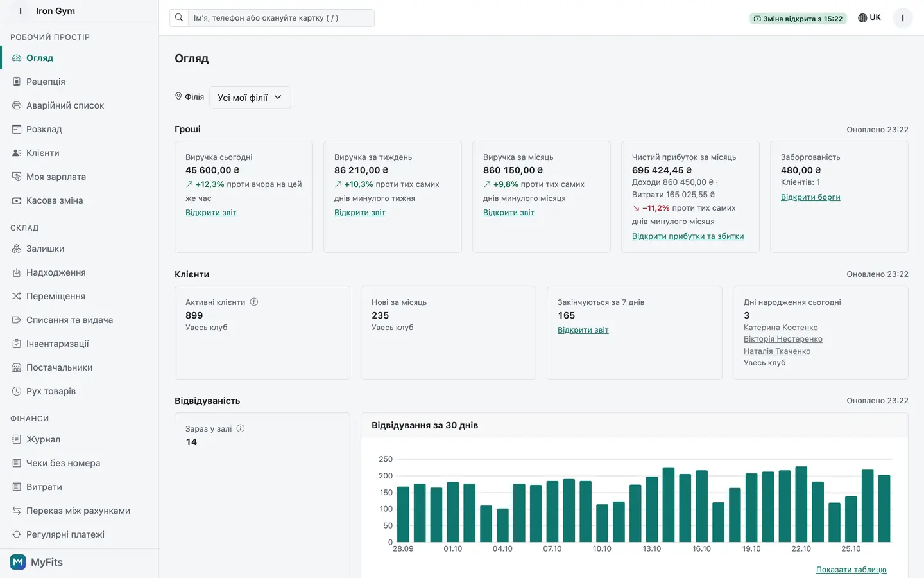This screenshot has height=578, width=924.
Task: Click the info icon beside Зараз у залі
Action: pos(241,428)
